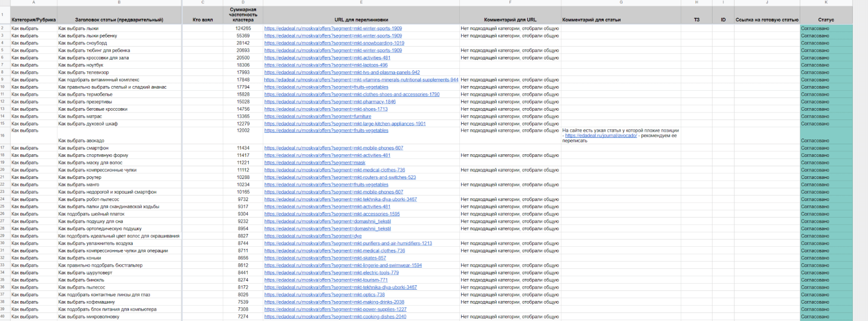Screen dimensions: 868x321
Task: Click the vitamins-minerals-nutritional-supplements-944 link
Action: coord(361,80)
